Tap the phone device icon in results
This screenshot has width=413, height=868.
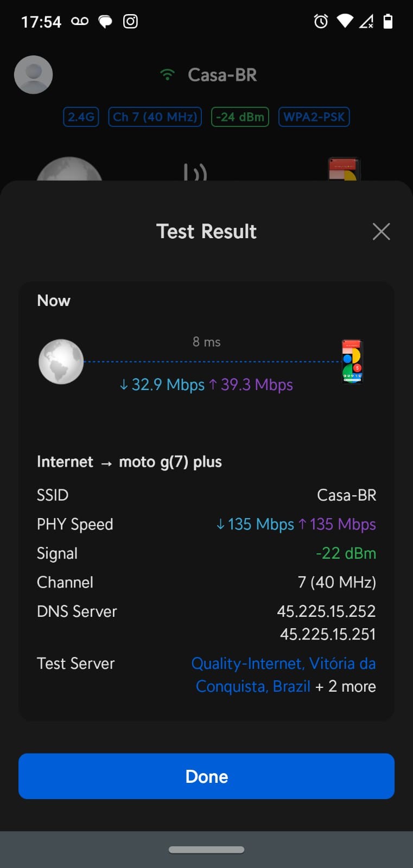[352, 362]
